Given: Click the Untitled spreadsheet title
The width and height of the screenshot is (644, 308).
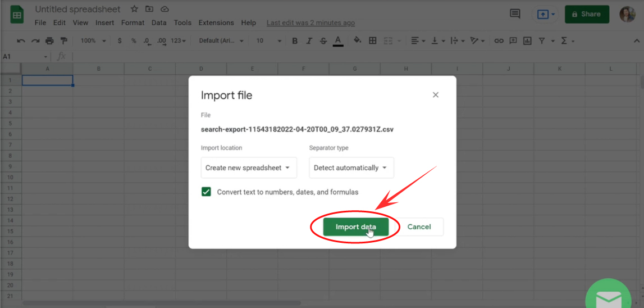Looking at the screenshot, I should tap(77, 9).
